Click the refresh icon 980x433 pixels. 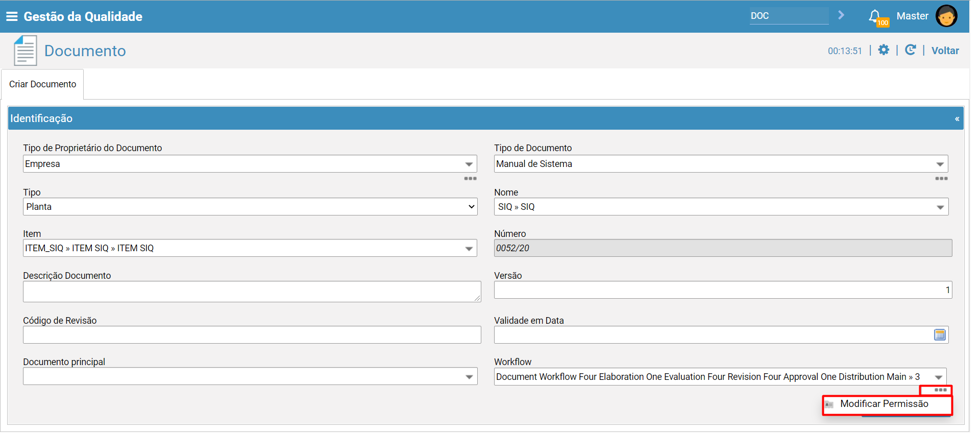click(x=910, y=50)
